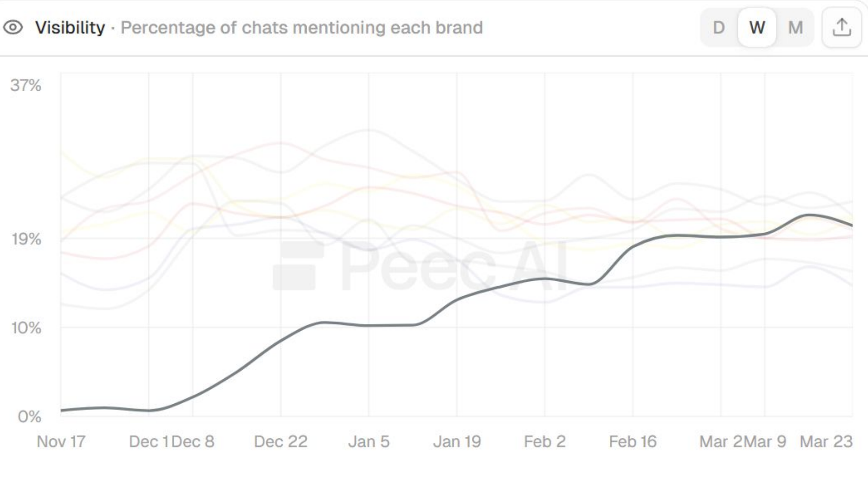This screenshot has width=868, height=479.
Task: Click the 'Percentage of chats mentioning each brand' subtitle
Action: pos(302,28)
